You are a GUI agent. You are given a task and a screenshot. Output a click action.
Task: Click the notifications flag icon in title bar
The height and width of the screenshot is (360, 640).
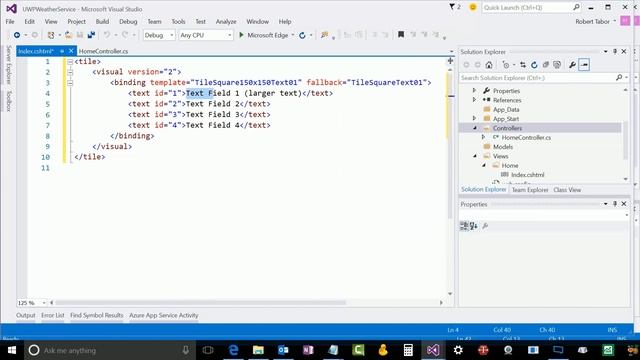pos(452,7)
